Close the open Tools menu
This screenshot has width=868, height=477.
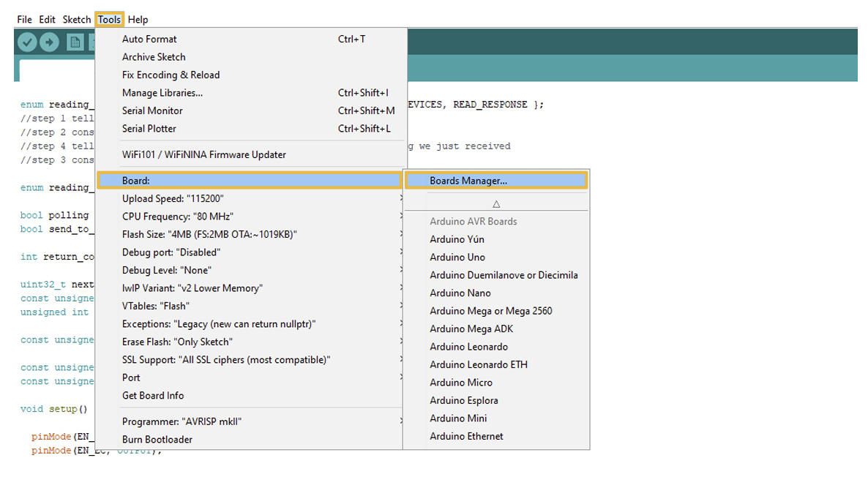(109, 19)
